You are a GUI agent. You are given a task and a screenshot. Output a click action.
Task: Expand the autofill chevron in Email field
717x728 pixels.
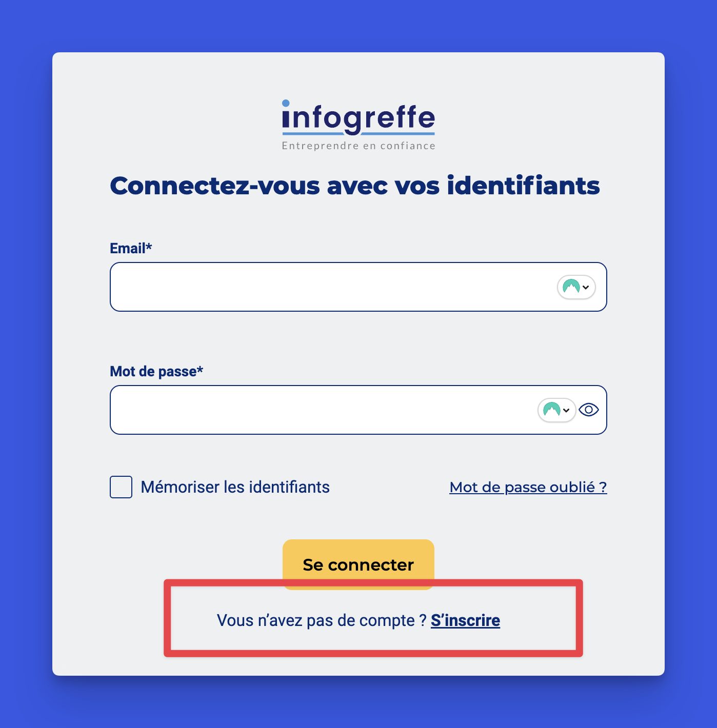[586, 287]
